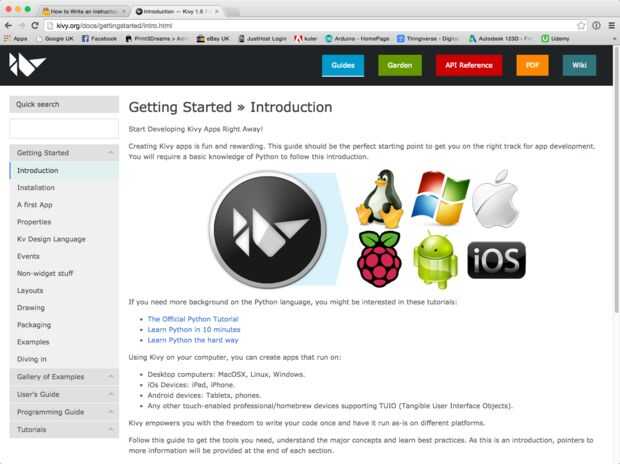This screenshot has width=620, height=464.
Task: Open the Garden navigation button
Action: [x=400, y=65]
